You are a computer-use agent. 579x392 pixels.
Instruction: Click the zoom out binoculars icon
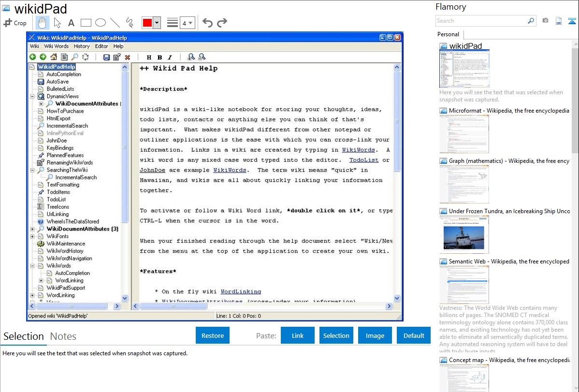(x=202, y=57)
